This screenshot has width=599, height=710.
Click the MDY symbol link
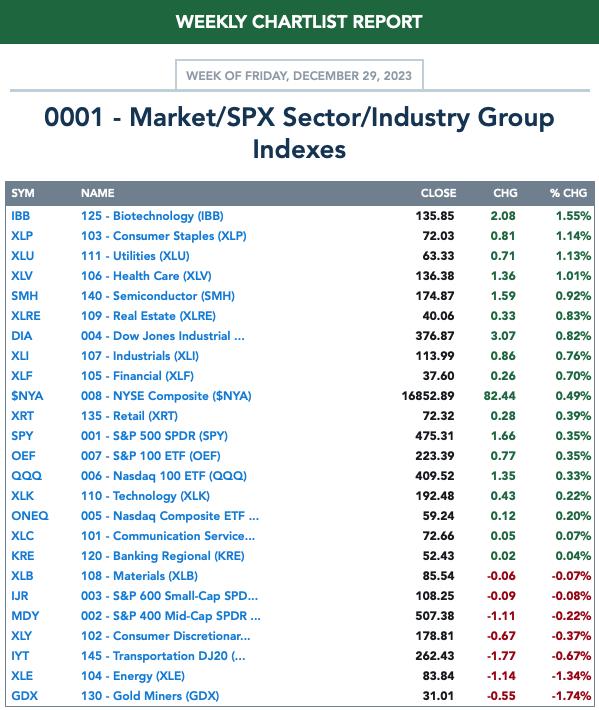(x=25, y=616)
